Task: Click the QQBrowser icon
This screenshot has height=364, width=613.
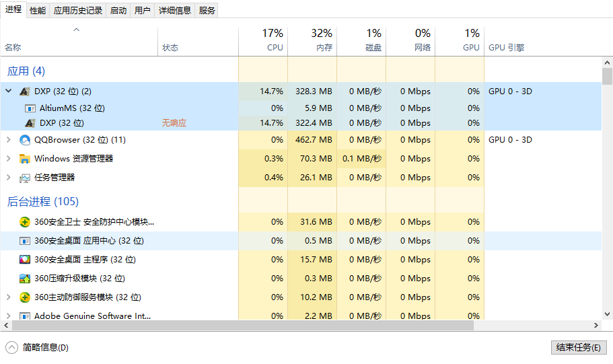Action: click(25, 140)
